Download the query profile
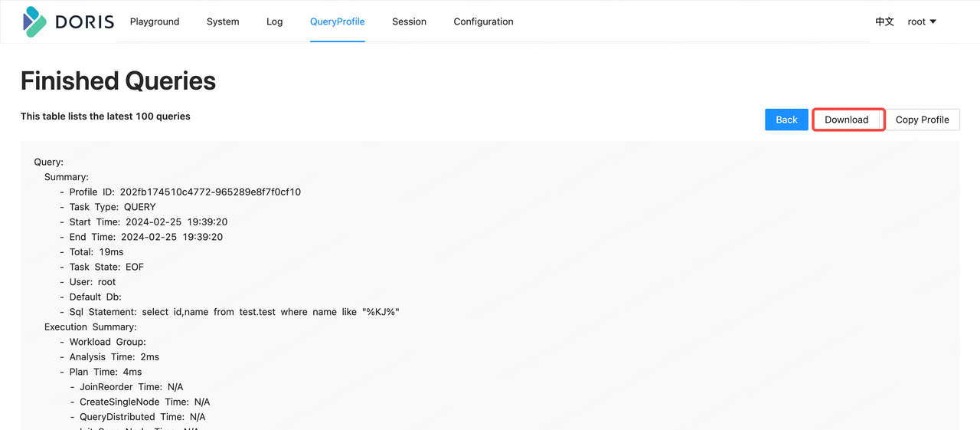This screenshot has height=430, width=980. (847, 120)
